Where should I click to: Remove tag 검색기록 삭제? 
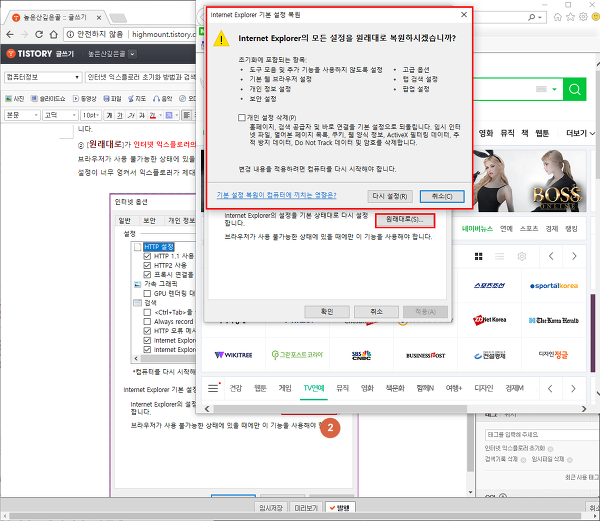click(523, 460)
